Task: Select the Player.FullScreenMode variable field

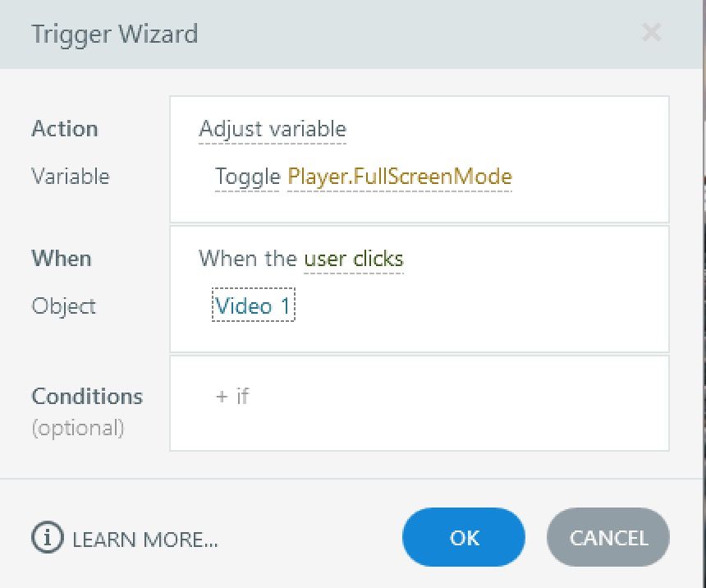Action: click(x=400, y=177)
